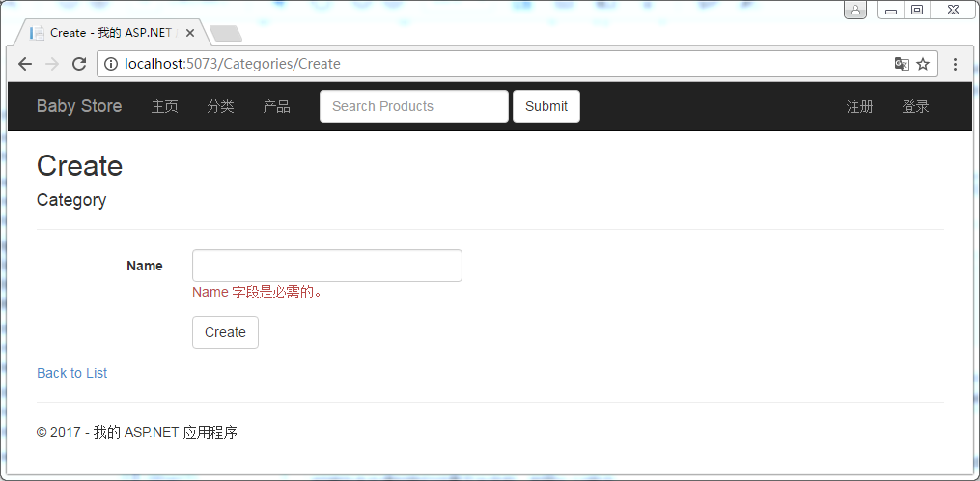Open the 产品 navbar item
The image size is (980, 481).
coord(276,107)
